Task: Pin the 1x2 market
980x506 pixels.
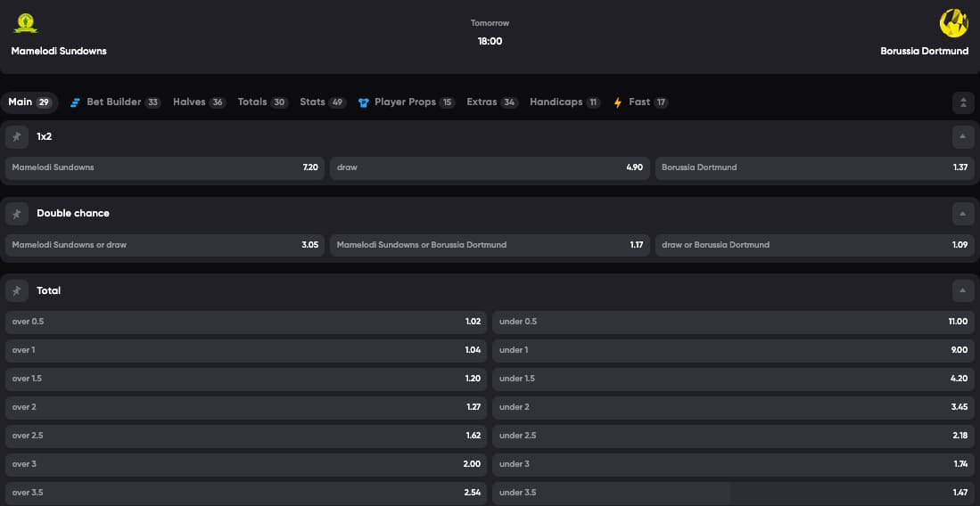Action: (17, 136)
